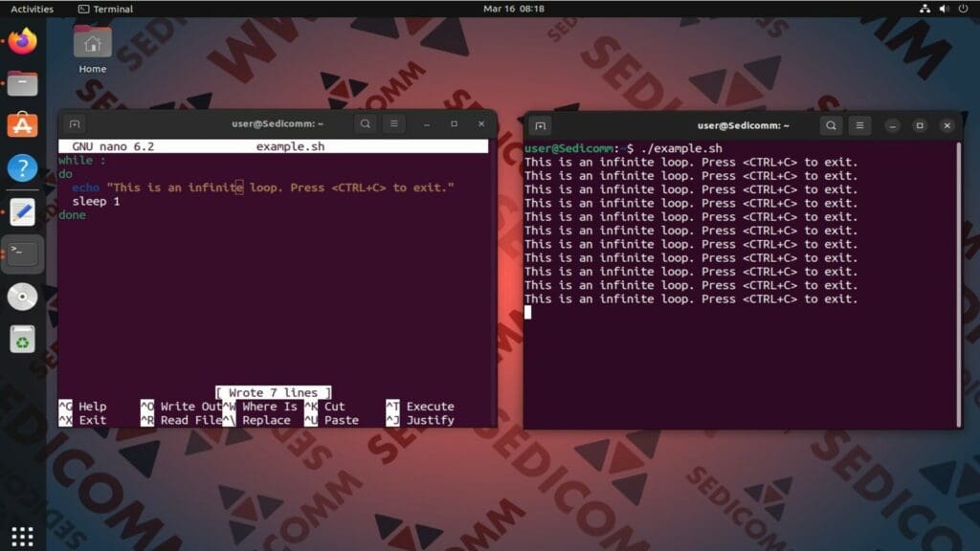Select the ^O Write Out shortcut in nano
Image resolution: width=980 pixels, height=551 pixels.
point(181,406)
